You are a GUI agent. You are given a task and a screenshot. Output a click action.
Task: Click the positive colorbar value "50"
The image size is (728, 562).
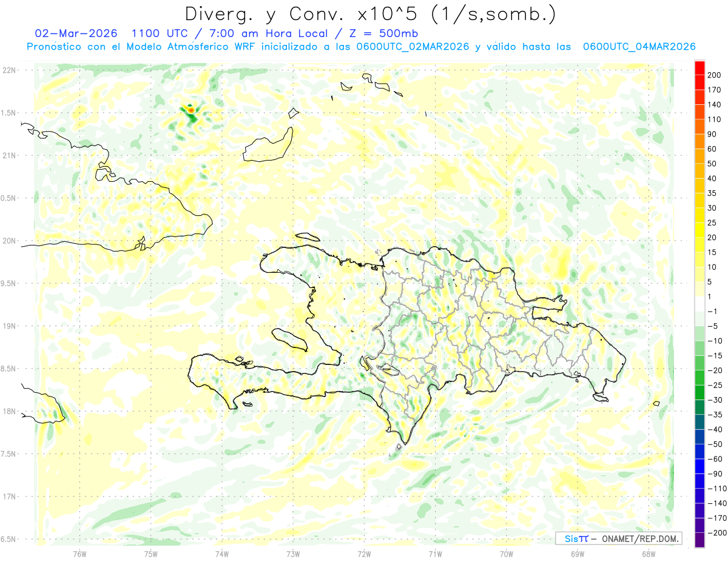pos(712,164)
